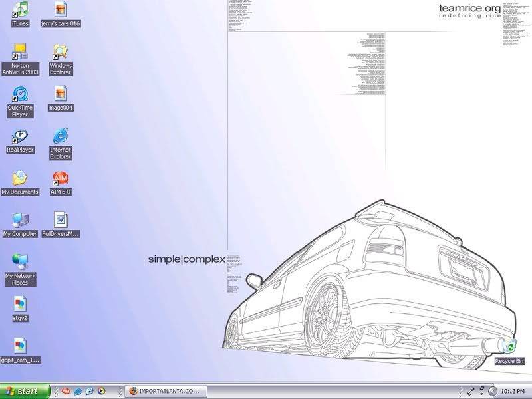The width and height of the screenshot is (532, 399).
Task: Click the Start button
Action: pos(25,391)
